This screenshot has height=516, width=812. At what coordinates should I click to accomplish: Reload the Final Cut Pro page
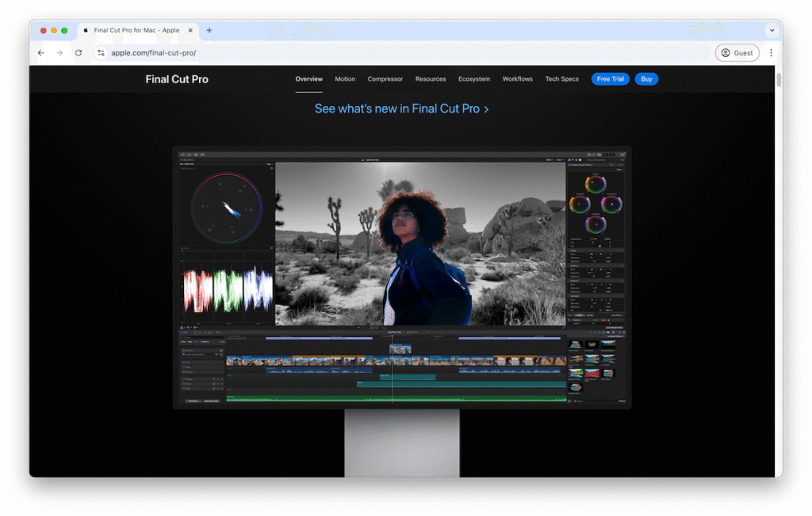79,53
